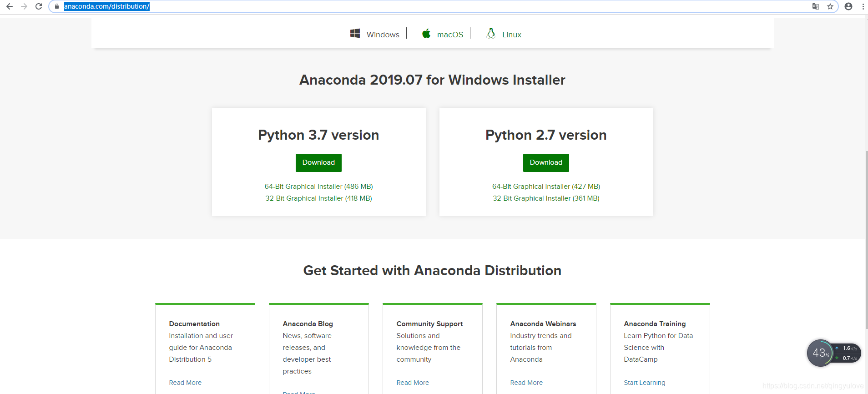The width and height of the screenshot is (868, 394).
Task: Open Read More under Anaconda Webinars
Action: (526, 383)
